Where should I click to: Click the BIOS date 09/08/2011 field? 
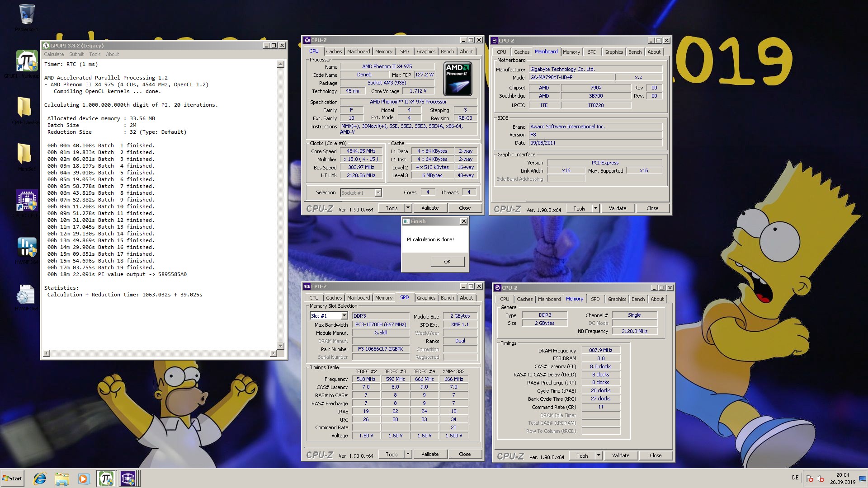click(595, 143)
